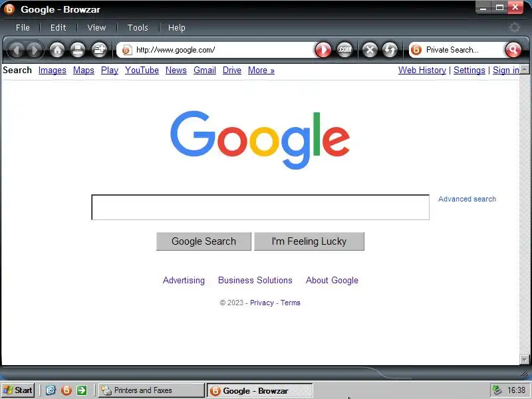
Task: Open the File menu
Action: point(23,27)
